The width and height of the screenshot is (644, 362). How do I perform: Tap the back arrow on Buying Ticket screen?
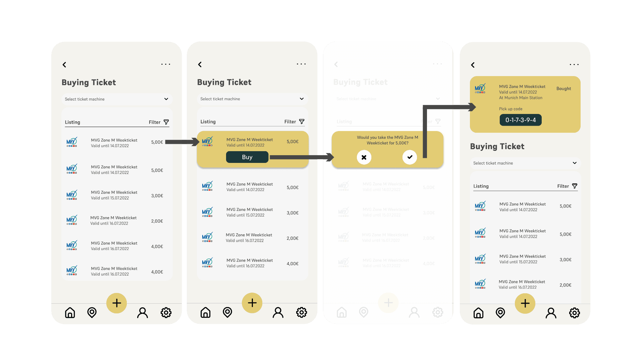pyautogui.click(x=64, y=65)
